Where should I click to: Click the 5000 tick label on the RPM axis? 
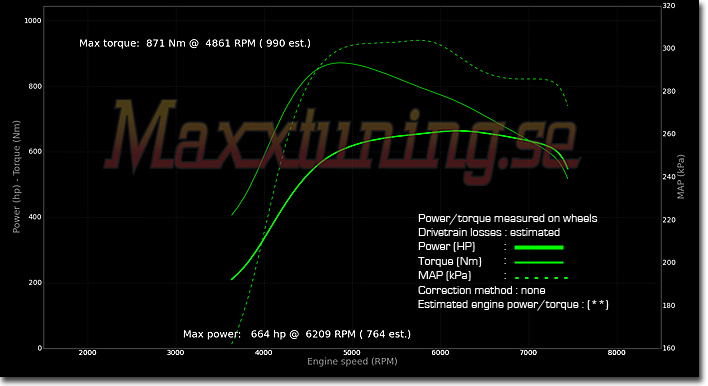pos(352,353)
